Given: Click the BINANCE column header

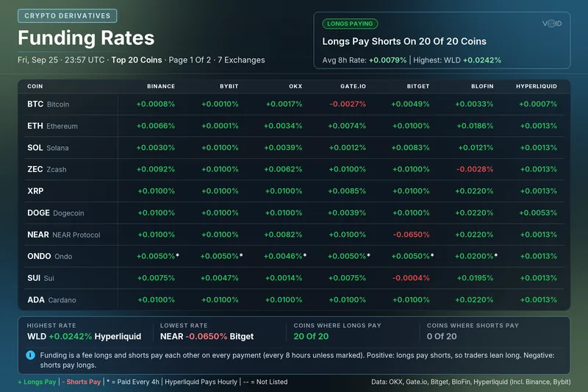Looking at the screenshot, I should [x=161, y=86].
